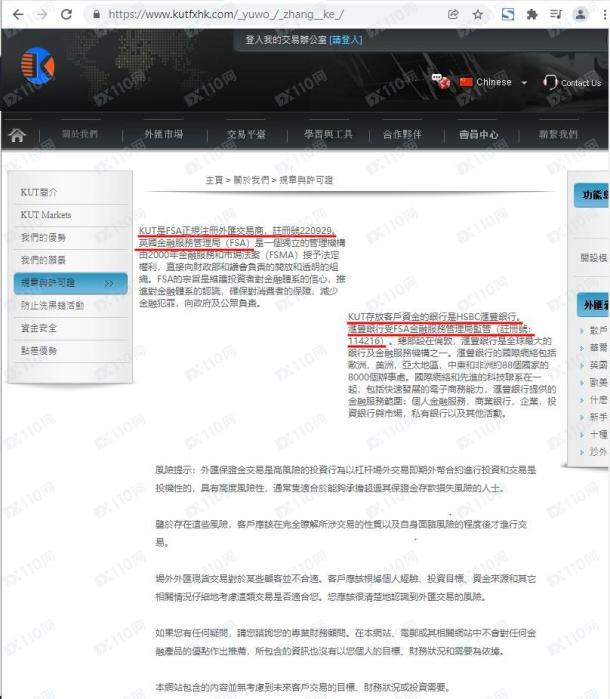Click the double chevron on 規章與許可證
610x699 pixels.
pyautogui.click(x=109, y=283)
